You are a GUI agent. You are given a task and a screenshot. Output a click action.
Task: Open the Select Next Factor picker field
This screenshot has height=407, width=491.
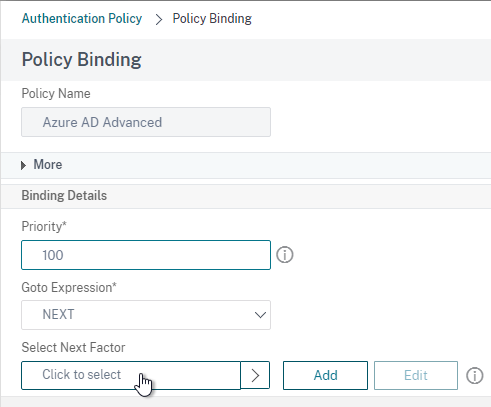pos(131,375)
